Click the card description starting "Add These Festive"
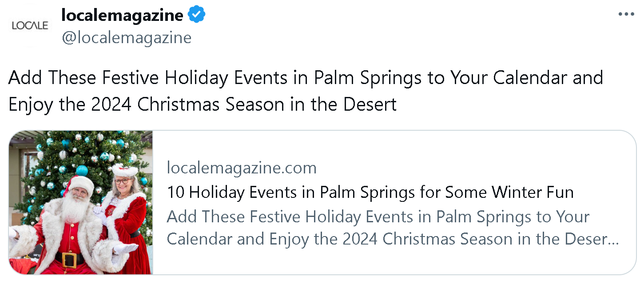Viewport: 644px width, 281px height. [378, 217]
